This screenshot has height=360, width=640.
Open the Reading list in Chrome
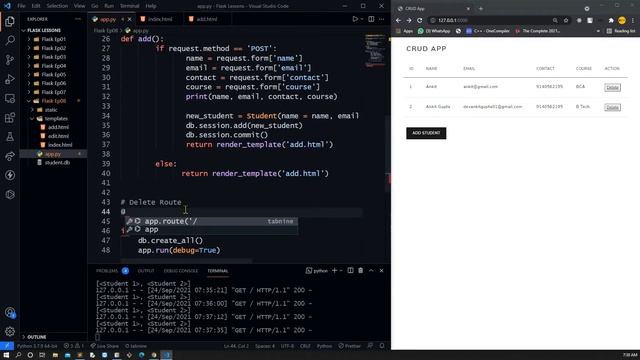(x=621, y=31)
